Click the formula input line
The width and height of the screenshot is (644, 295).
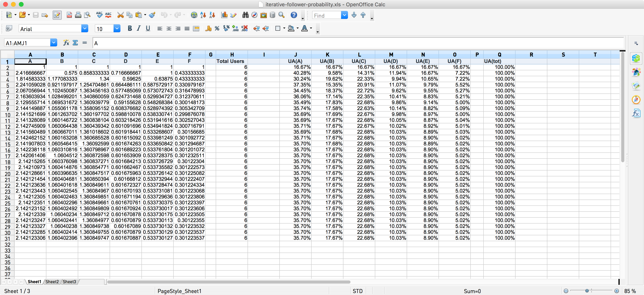[358, 43]
